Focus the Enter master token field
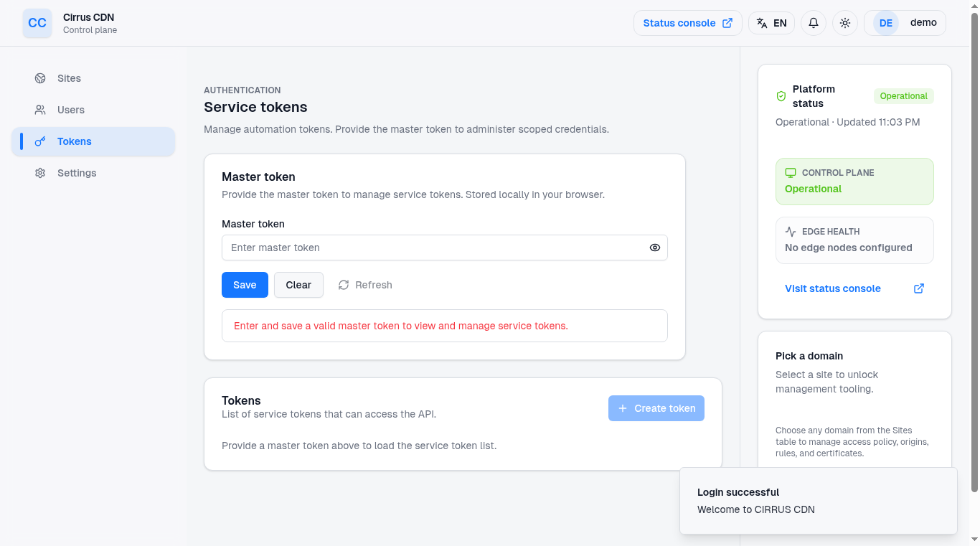This screenshot has width=980, height=546. click(435, 248)
